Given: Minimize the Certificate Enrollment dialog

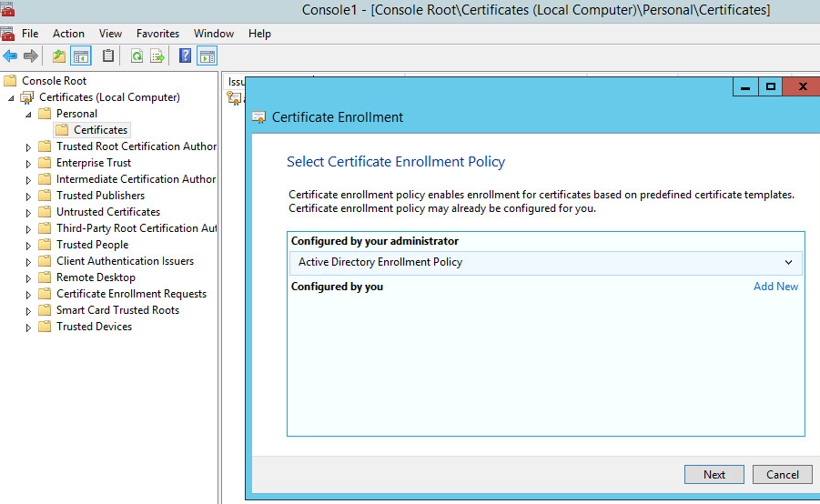Looking at the screenshot, I should pos(745,86).
